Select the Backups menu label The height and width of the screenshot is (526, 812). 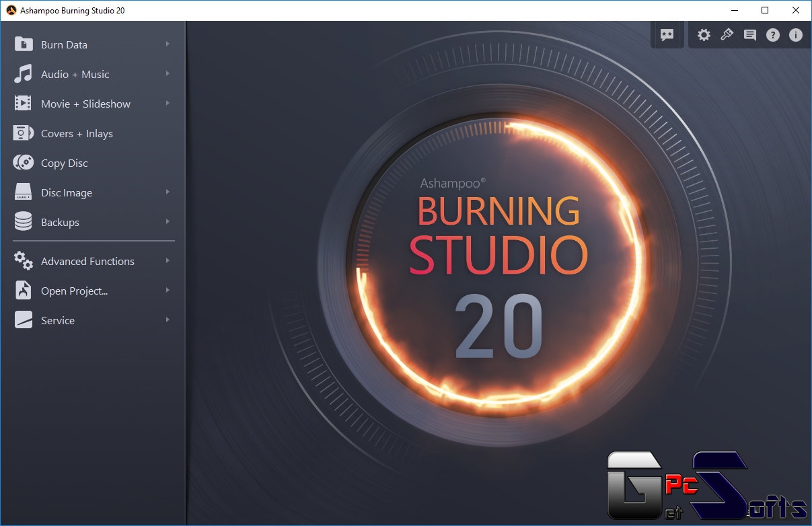point(60,223)
